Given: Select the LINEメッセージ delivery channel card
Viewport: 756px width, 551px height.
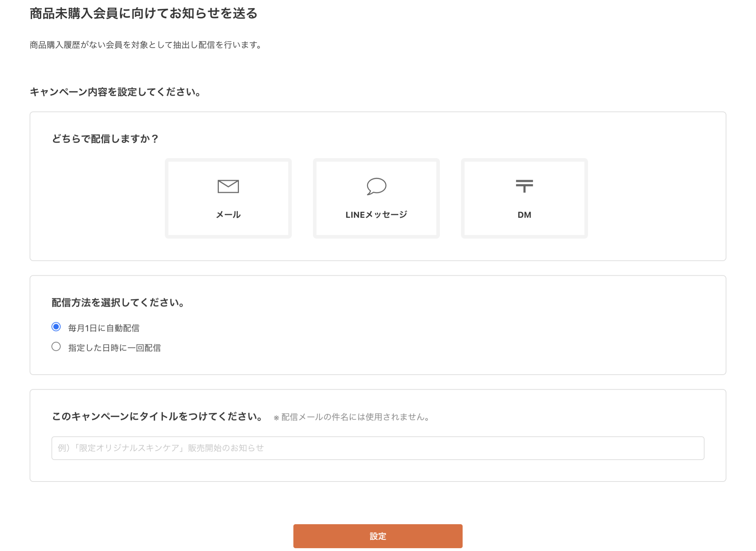Looking at the screenshot, I should point(376,198).
